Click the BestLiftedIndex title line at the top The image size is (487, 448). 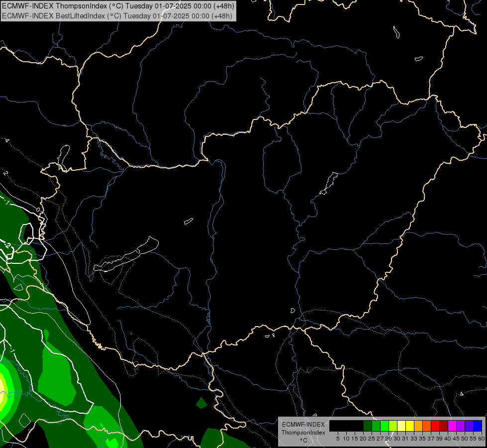tap(117, 16)
